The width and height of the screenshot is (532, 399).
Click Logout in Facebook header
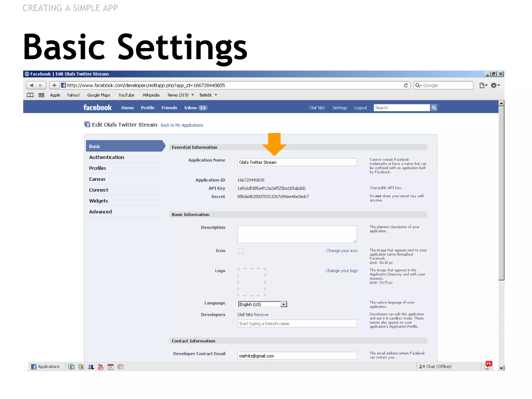361,108
